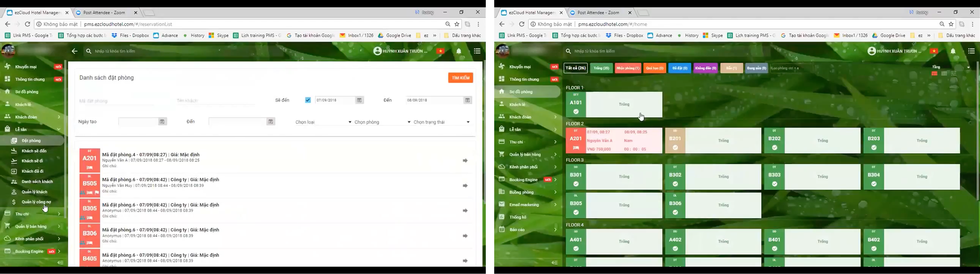Open the Chọn trạng thái dropdown
980x274 pixels.
(441, 122)
